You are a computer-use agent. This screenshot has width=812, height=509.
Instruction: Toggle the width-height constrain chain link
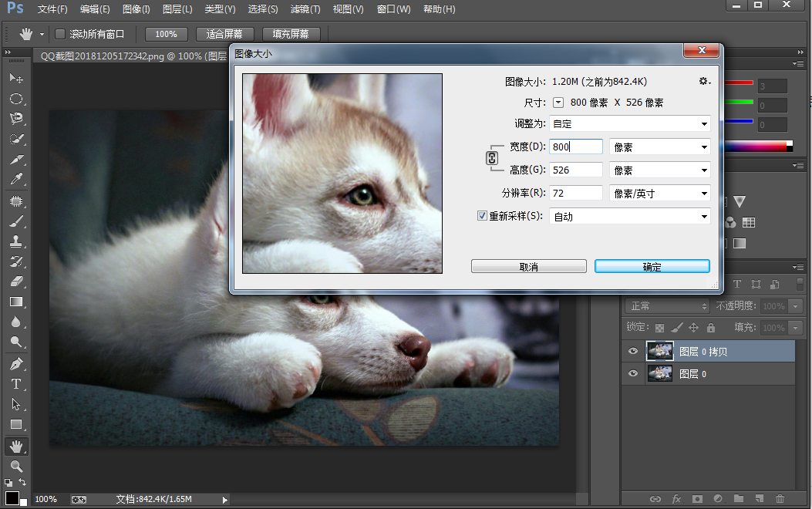pyautogui.click(x=492, y=158)
